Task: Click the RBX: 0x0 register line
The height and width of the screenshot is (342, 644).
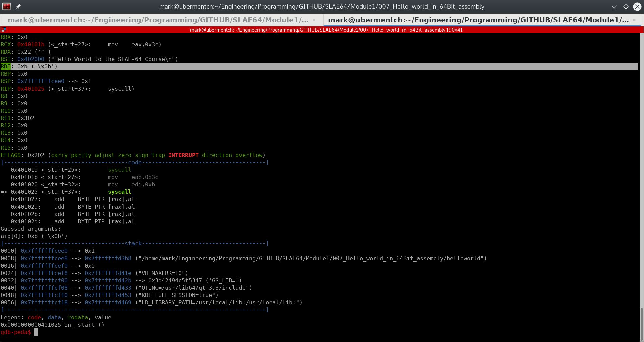Action: pyautogui.click(x=14, y=37)
